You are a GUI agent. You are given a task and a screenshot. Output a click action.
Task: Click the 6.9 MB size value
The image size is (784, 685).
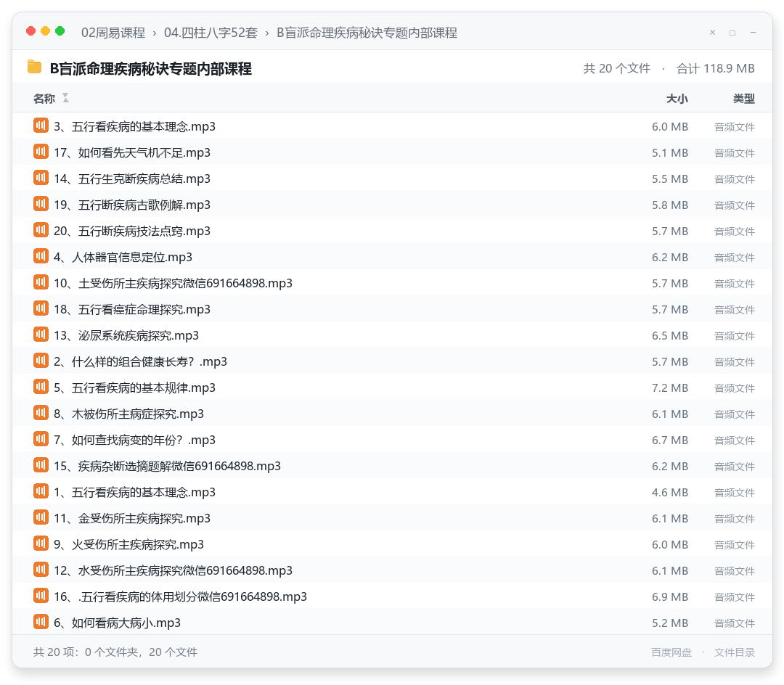point(670,596)
